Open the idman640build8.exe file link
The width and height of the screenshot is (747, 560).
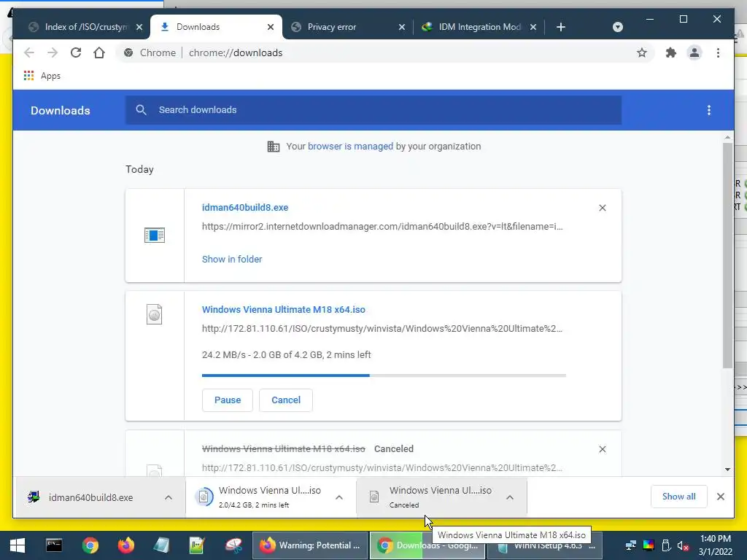(x=245, y=208)
